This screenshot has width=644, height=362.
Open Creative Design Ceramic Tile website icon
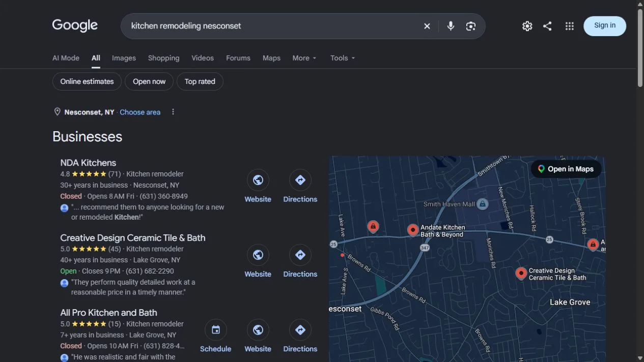pos(258,255)
